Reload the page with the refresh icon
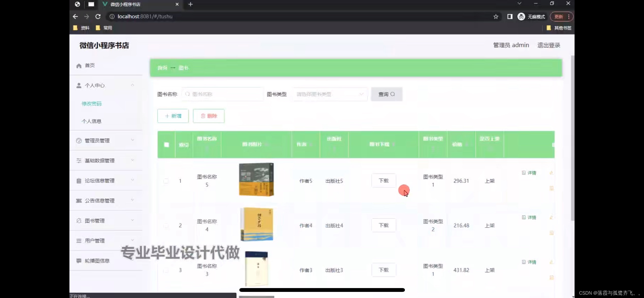Screen dimensions: 644x298 (98, 17)
